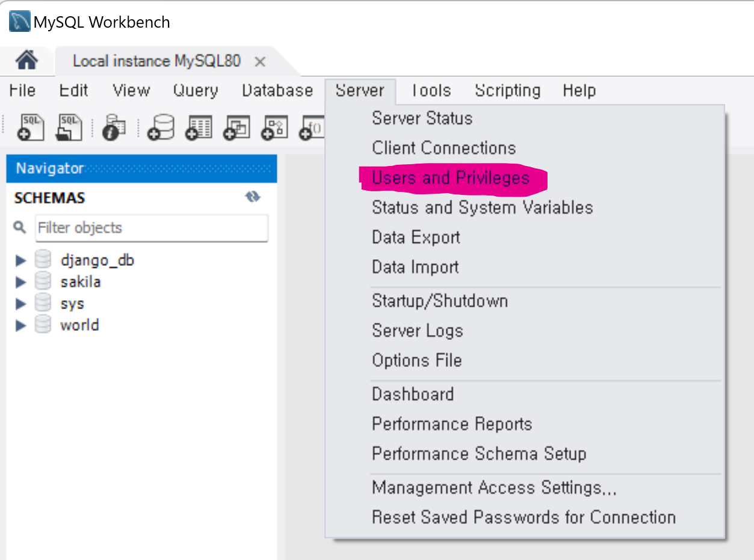
Task: Open the Scripting menu
Action: point(508,91)
